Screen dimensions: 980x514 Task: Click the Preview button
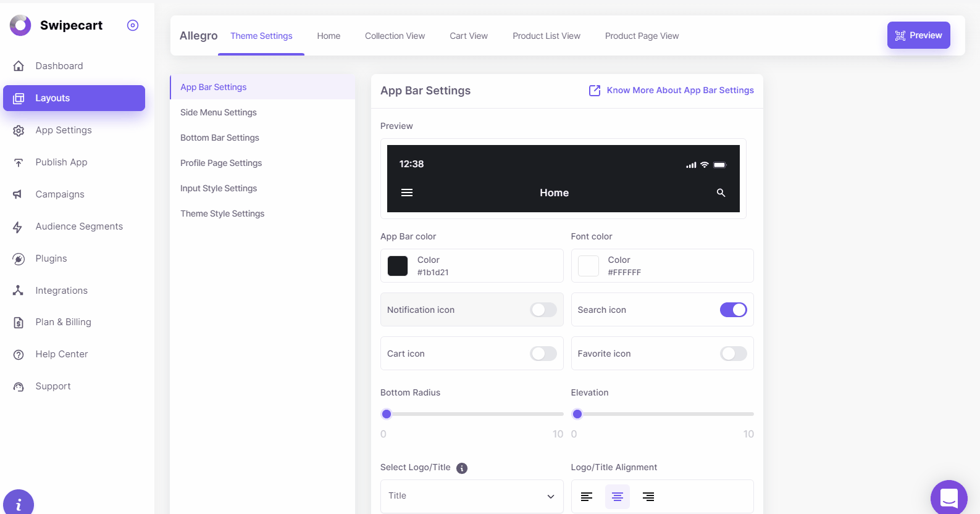click(x=918, y=35)
